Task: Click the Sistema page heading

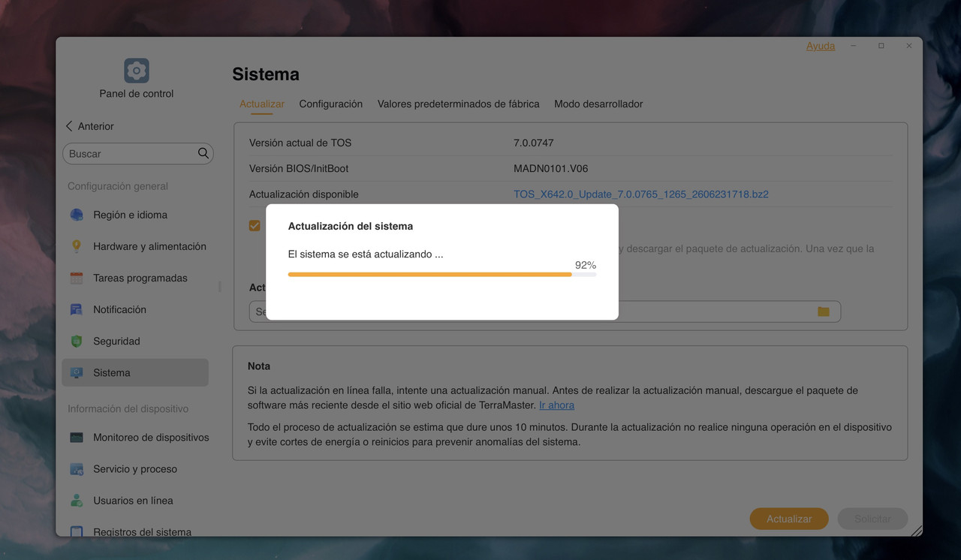Action: [266, 74]
